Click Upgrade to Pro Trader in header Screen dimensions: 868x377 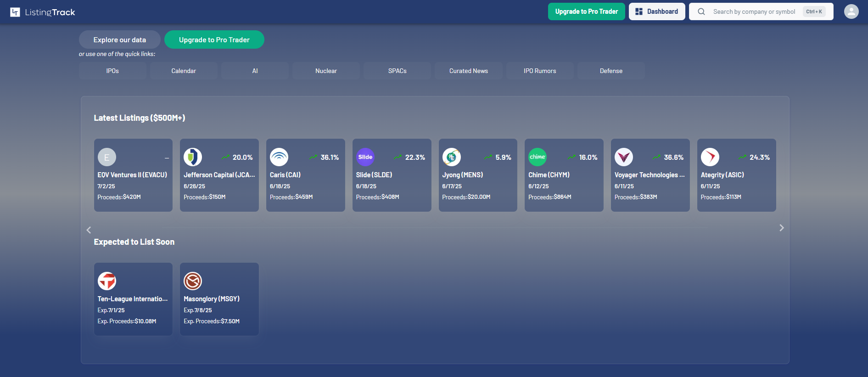pos(587,11)
